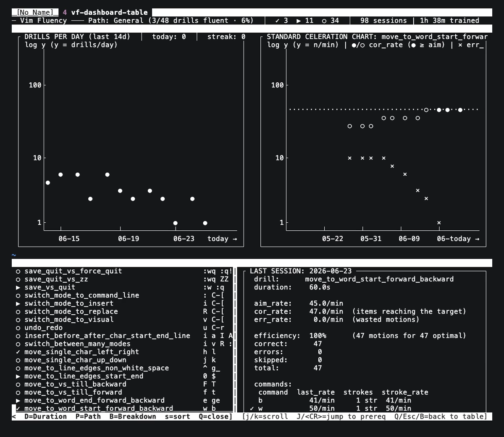Click the circle marker beside move_to_line_edges_non_white_space
This screenshot has height=437, width=504.
(18, 368)
